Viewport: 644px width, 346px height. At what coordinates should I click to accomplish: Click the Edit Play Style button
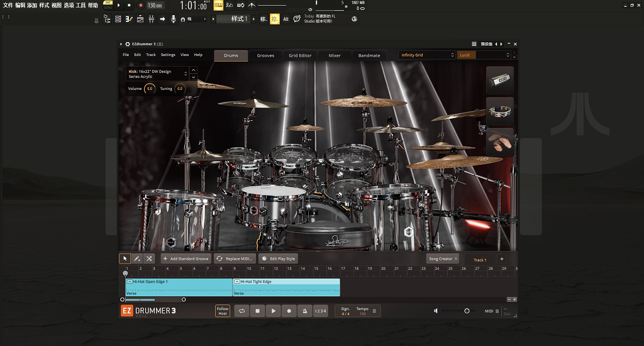[278, 259]
